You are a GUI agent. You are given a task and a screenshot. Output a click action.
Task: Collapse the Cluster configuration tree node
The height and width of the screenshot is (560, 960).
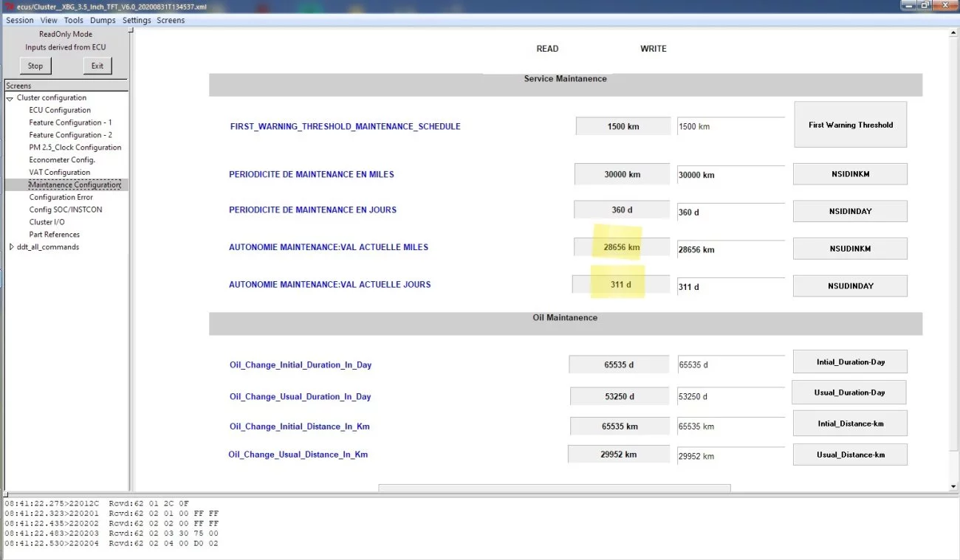[x=10, y=98]
